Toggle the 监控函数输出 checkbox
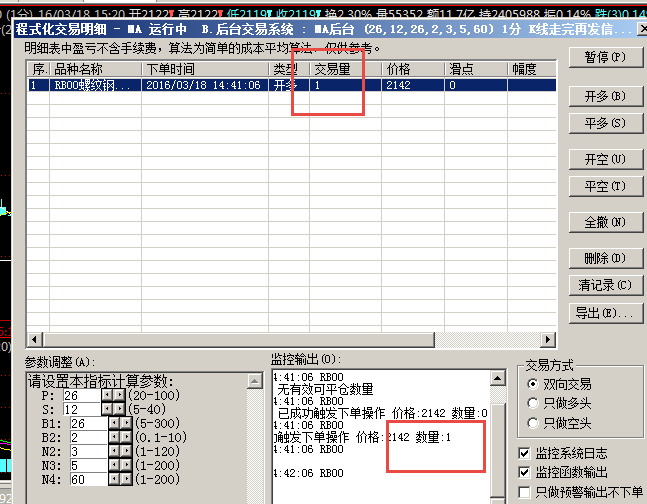 click(526, 472)
